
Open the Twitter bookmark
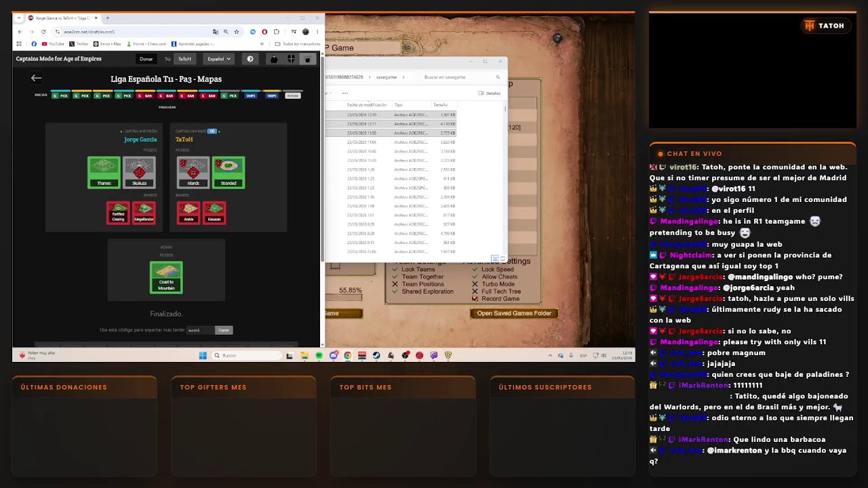[x=79, y=44]
